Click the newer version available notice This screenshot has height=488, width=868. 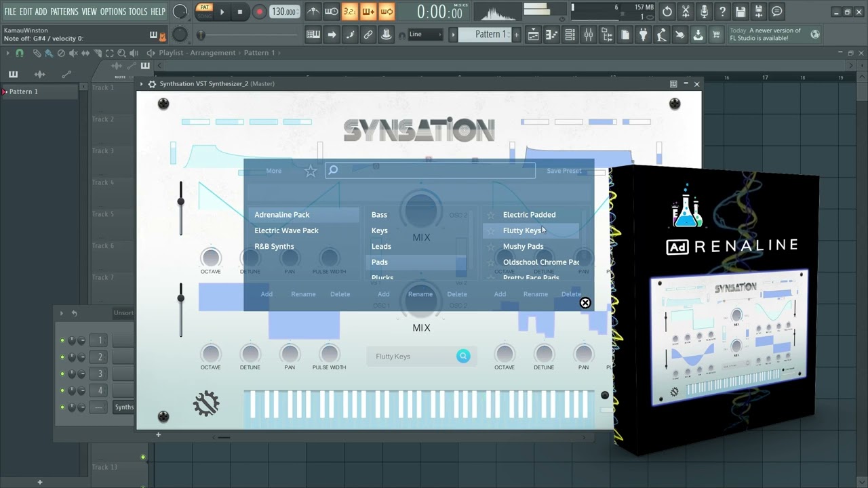coord(774,35)
